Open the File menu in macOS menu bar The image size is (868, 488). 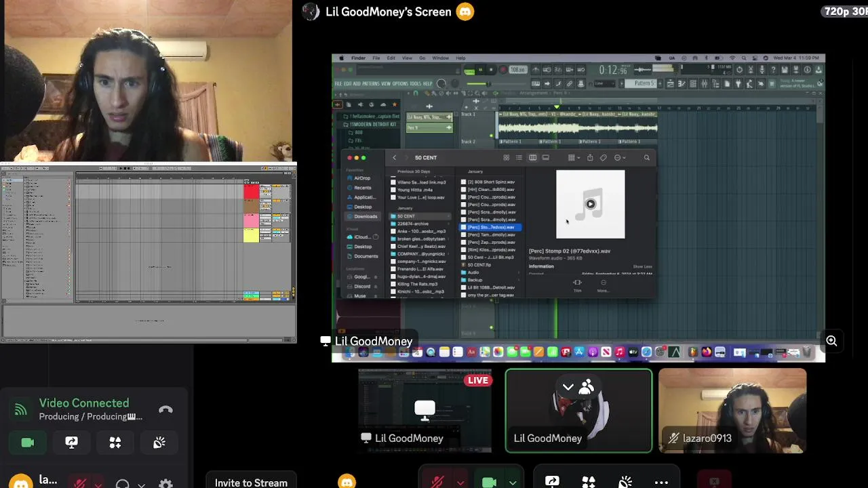376,58
